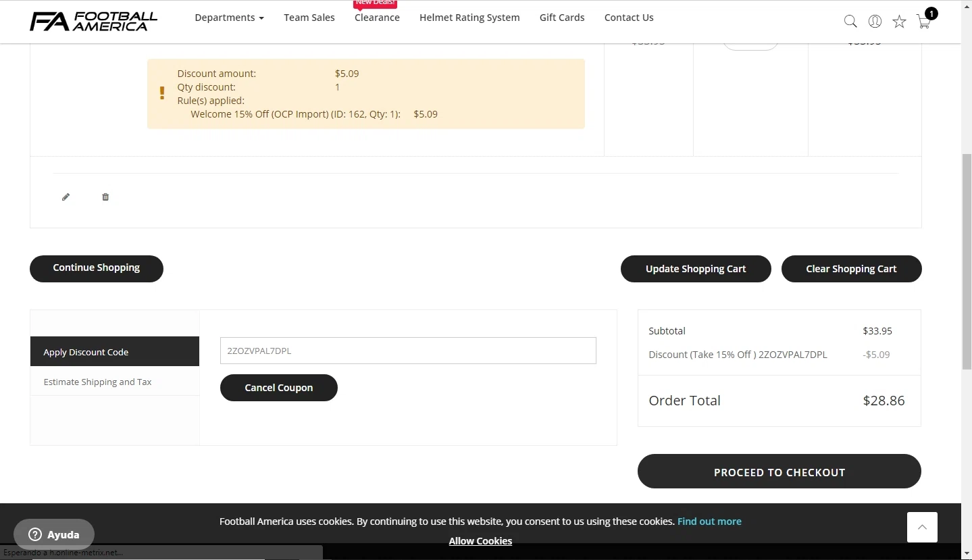The image size is (972, 560).
Task: Click the Continue Shopping button
Action: click(97, 268)
